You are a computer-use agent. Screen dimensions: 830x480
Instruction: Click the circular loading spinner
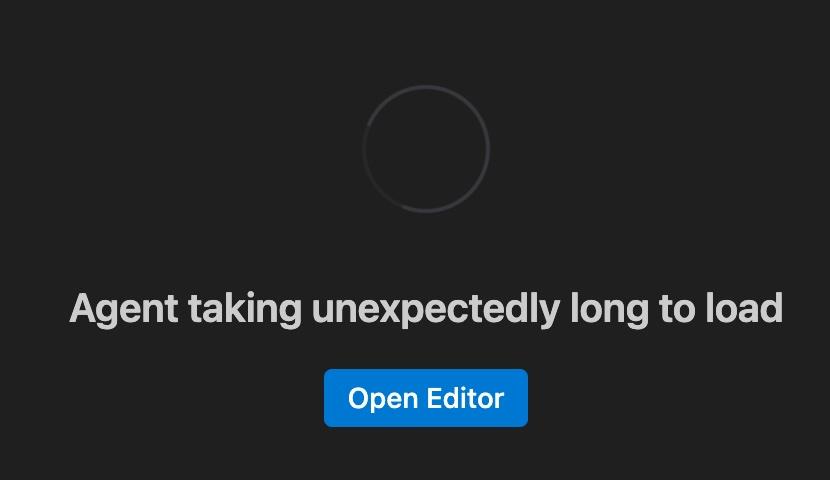pos(426,149)
